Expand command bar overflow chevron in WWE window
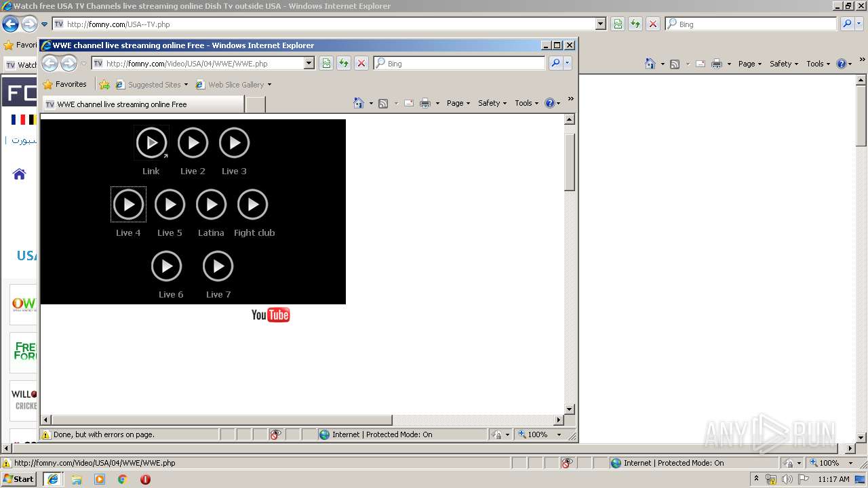This screenshot has width=868, height=488. click(571, 99)
